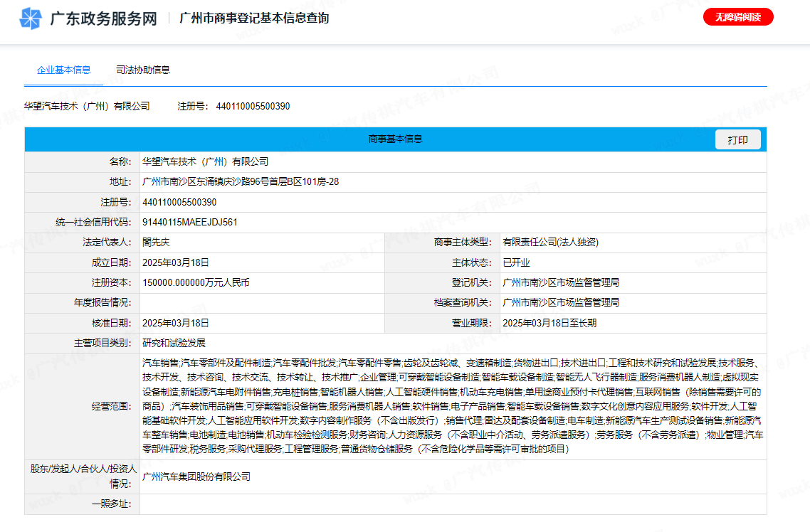Click the 档案查询机关 authority link
Viewport: 810px width, 532px height.
[x=560, y=303]
